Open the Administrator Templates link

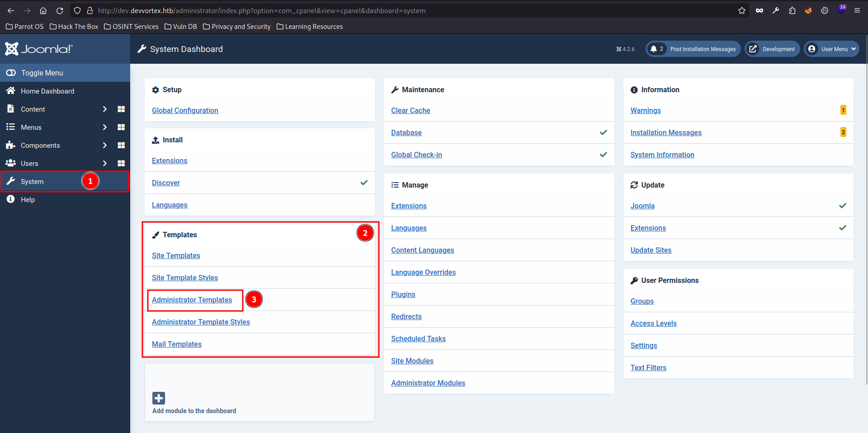(x=192, y=300)
